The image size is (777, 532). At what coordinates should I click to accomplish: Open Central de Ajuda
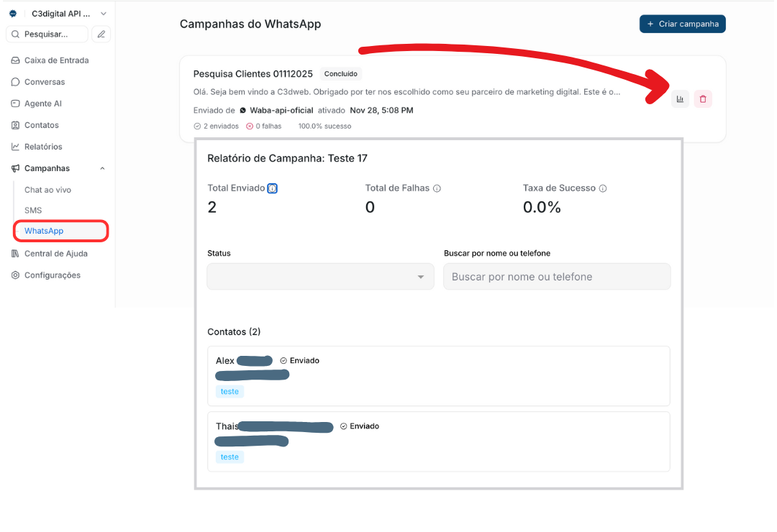(x=56, y=254)
